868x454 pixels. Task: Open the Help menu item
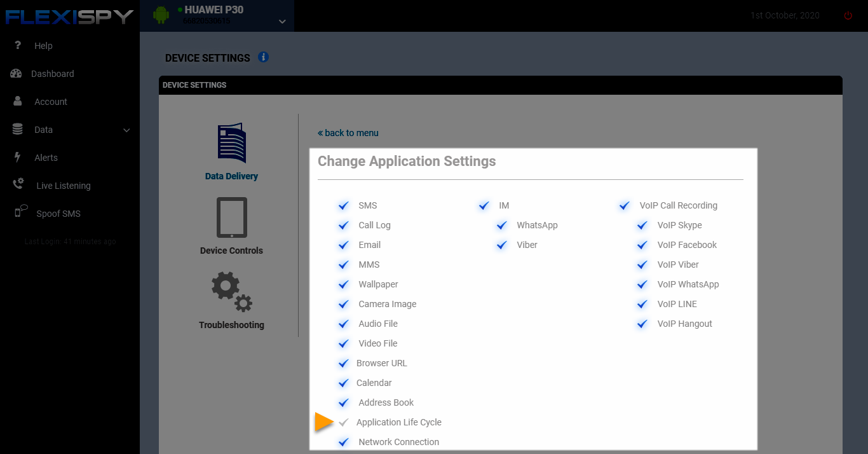pos(43,46)
